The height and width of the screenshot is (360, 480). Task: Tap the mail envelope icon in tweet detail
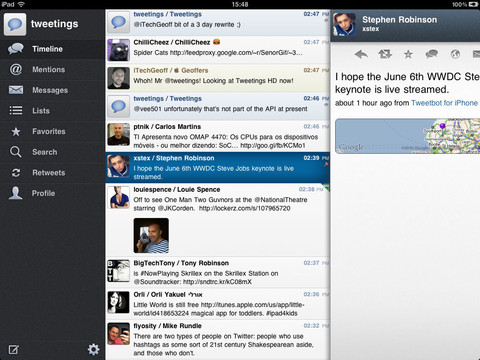pyautogui.click(x=476, y=54)
